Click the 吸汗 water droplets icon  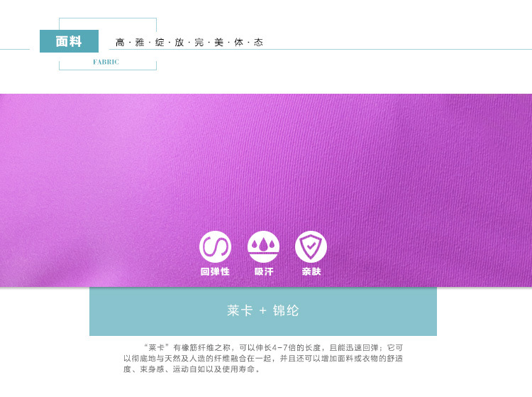[x=263, y=246]
